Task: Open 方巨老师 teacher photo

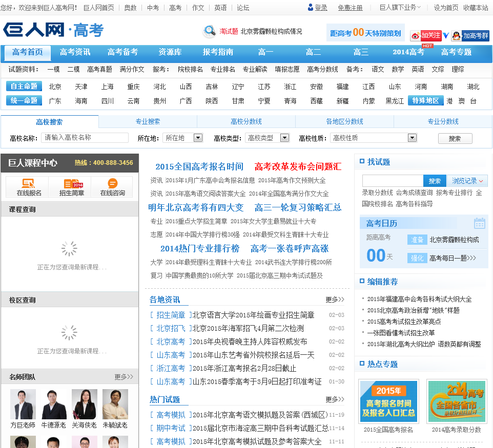Action: coord(23,404)
